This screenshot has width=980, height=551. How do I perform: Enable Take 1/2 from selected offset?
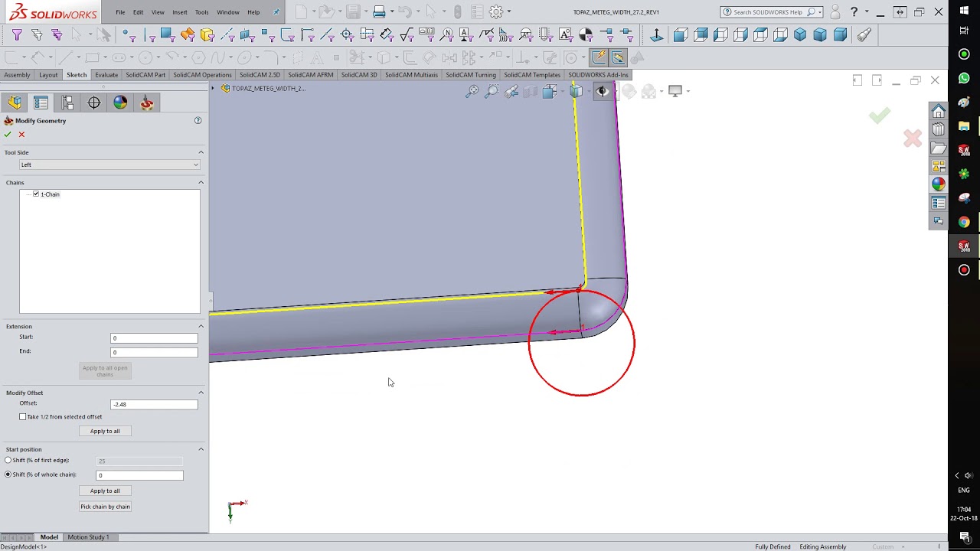point(23,417)
